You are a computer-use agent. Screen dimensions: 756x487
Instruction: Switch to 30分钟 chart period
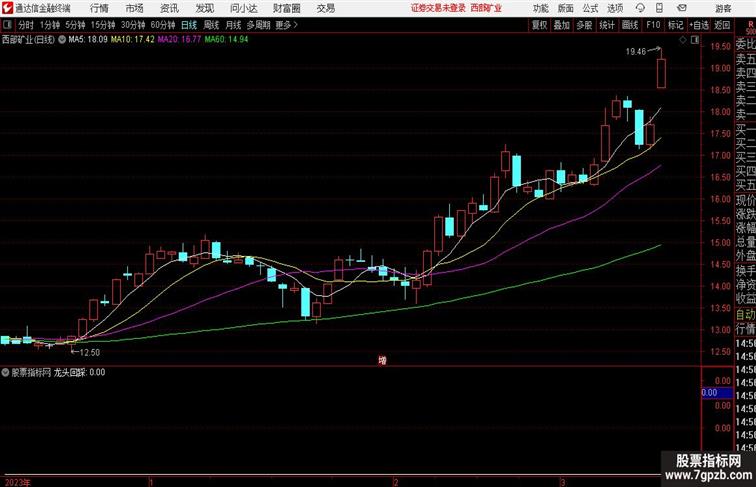point(133,25)
